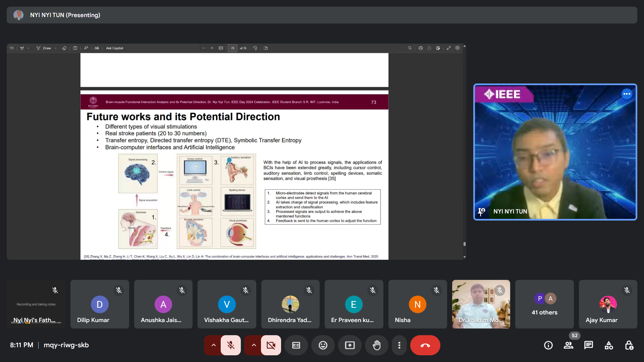
Task: Open options on NYI NYI TUN tile
Action: 627,94
